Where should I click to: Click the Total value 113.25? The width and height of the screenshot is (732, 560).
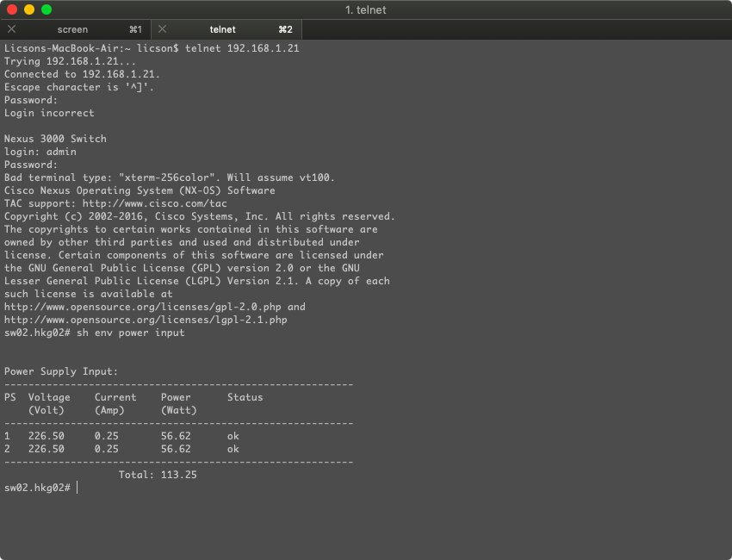[179, 475]
